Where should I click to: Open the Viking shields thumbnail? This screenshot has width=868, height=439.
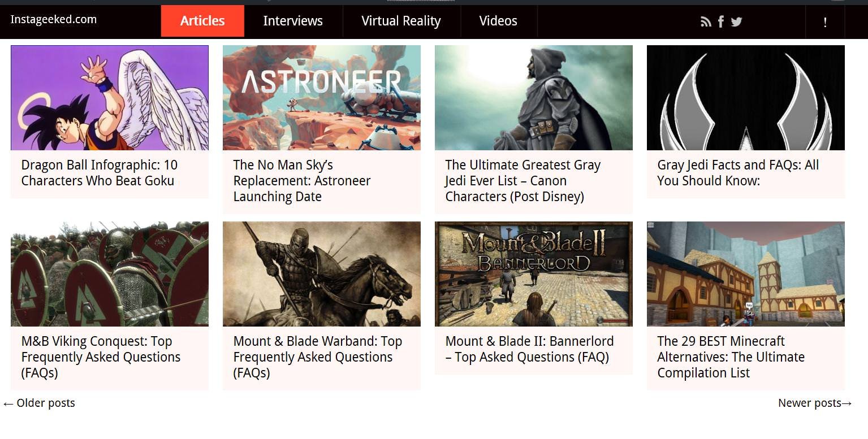[x=110, y=274]
